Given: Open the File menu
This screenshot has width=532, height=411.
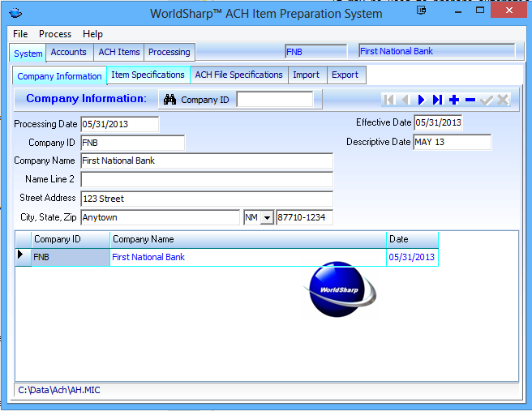Looking at the screenshot, I should [20, 34].
